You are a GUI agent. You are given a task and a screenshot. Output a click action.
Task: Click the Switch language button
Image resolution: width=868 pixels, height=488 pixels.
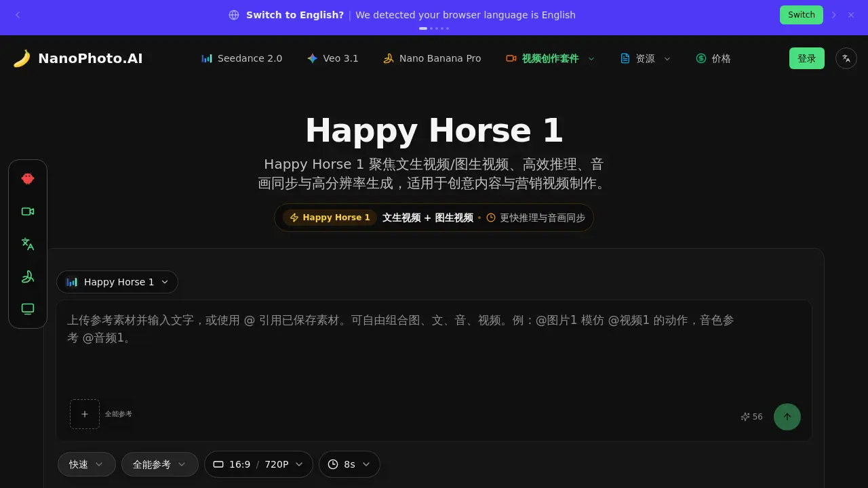point(802,15)
